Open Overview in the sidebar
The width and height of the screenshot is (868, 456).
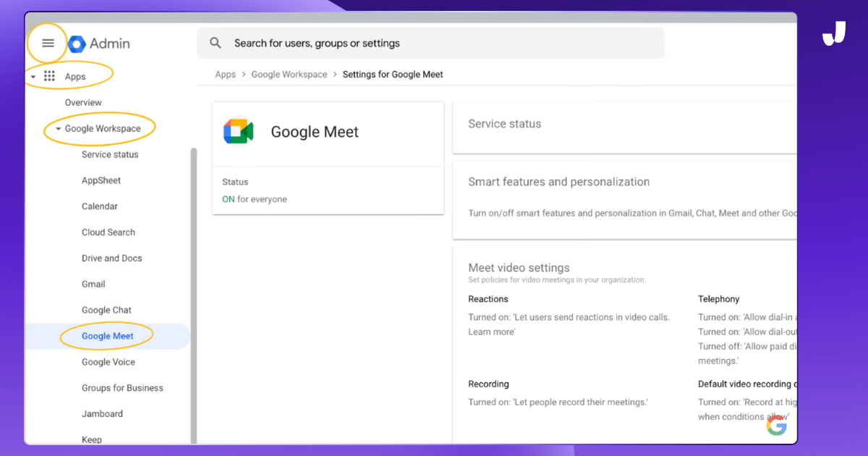click(x=83, y=103)
